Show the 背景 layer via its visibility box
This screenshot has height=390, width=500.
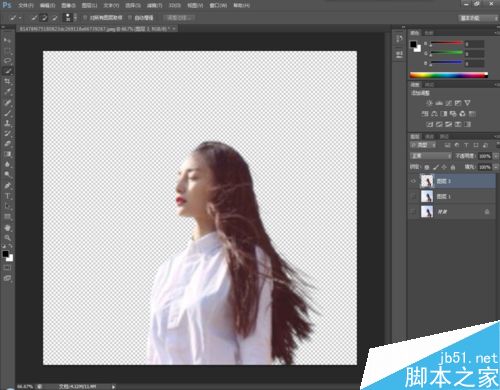413,212
